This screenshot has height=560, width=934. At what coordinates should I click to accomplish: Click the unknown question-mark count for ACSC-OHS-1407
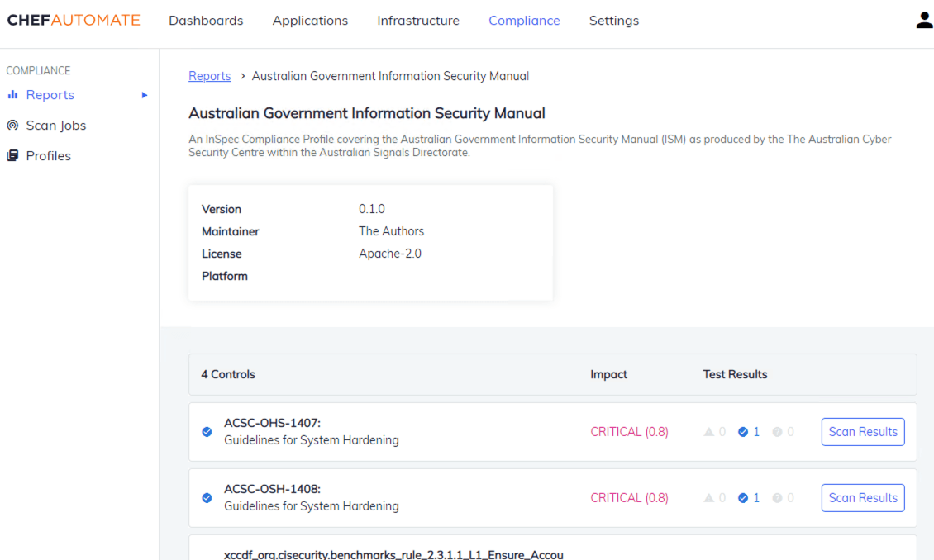click(783, 431)
